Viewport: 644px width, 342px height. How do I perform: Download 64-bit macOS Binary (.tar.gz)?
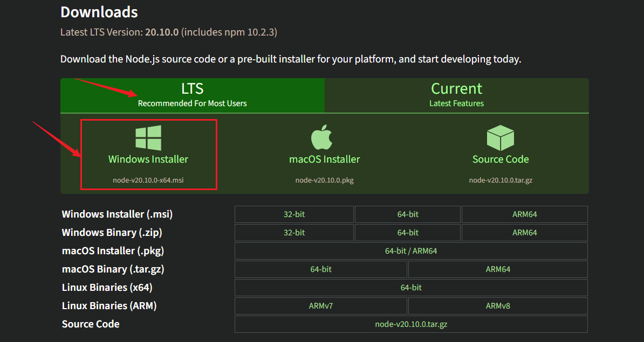(321, 269)
